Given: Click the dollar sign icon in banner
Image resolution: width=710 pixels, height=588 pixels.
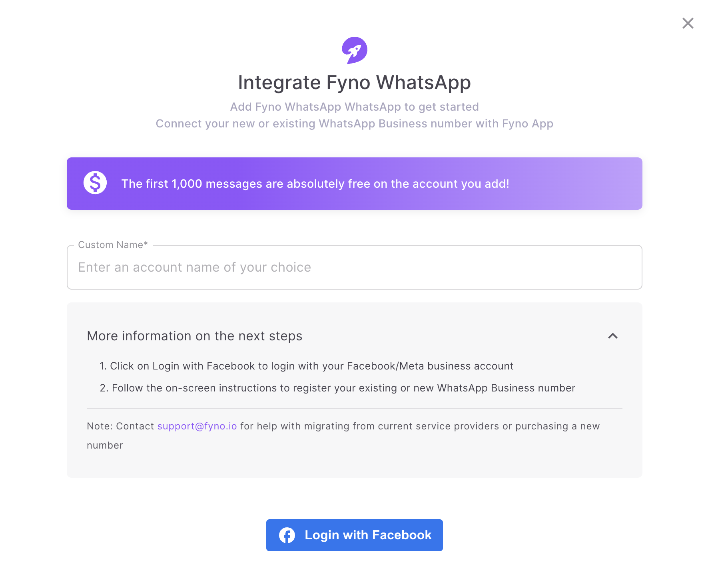Looking at the screenshot, I should click(95, 183).
